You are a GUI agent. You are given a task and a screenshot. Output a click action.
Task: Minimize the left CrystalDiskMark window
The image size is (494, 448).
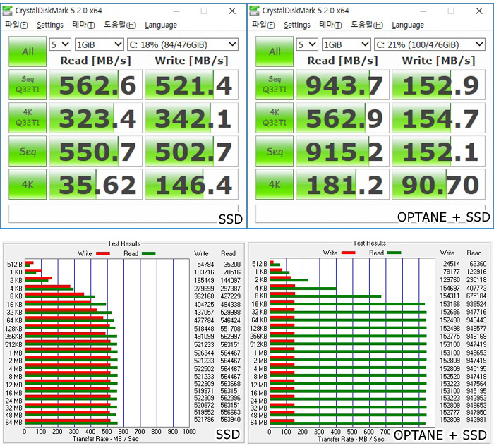pos(176,11)
